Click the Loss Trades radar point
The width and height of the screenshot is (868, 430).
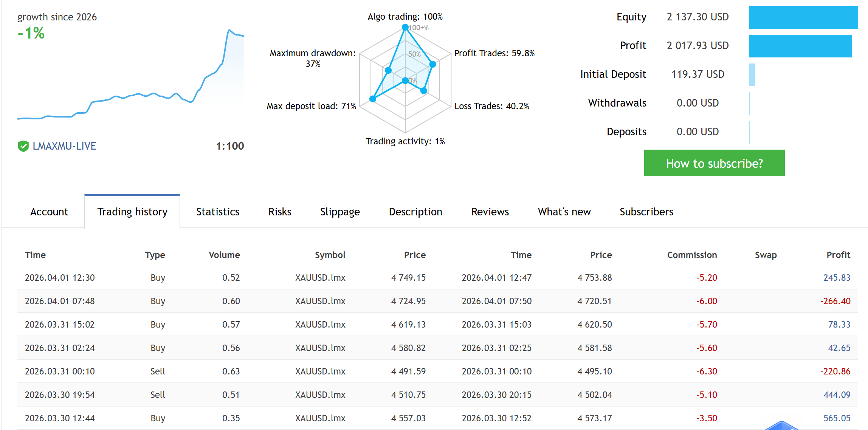tap(424, 91)
